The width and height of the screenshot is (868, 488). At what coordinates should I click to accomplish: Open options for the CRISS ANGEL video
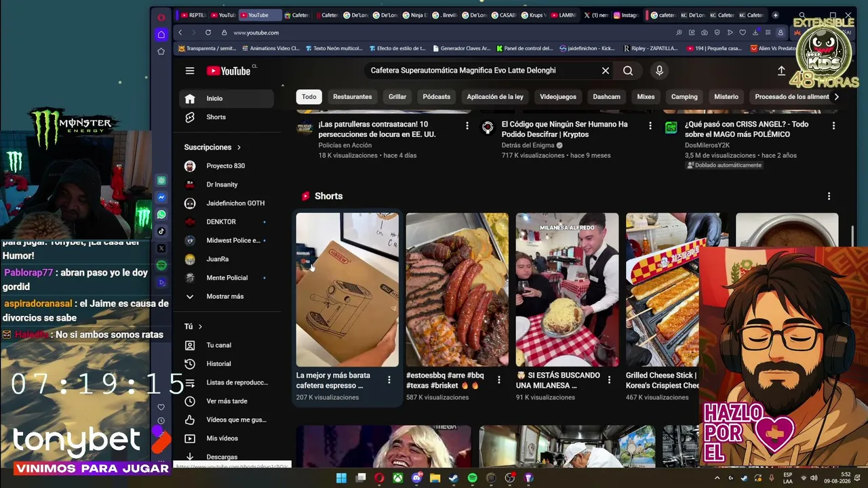[833, 125]
